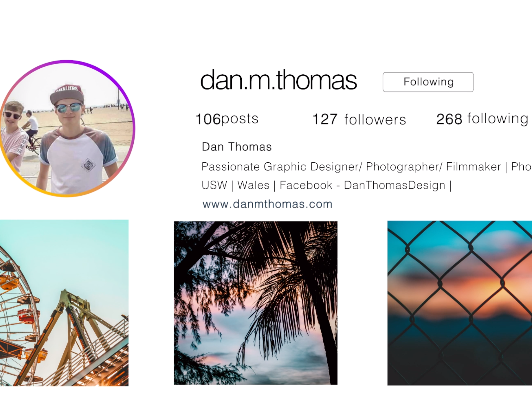Click the word Filmmaker in bio

[x=473, y=167]
